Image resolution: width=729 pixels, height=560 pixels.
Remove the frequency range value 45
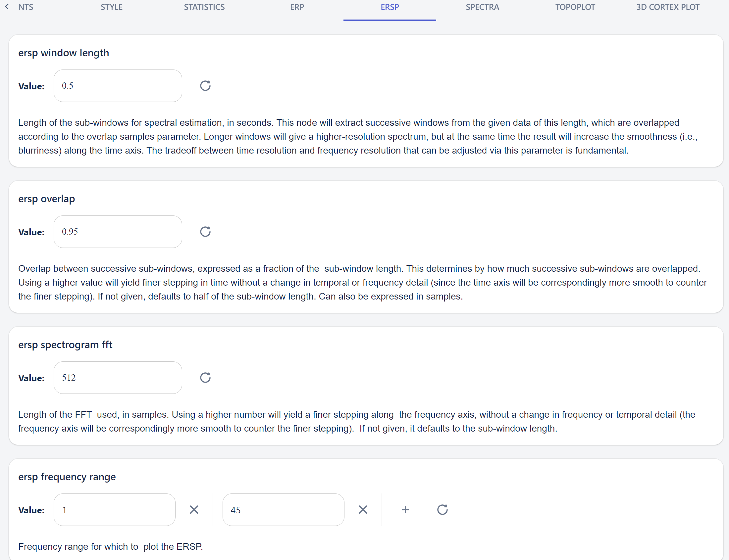point(363,510)
